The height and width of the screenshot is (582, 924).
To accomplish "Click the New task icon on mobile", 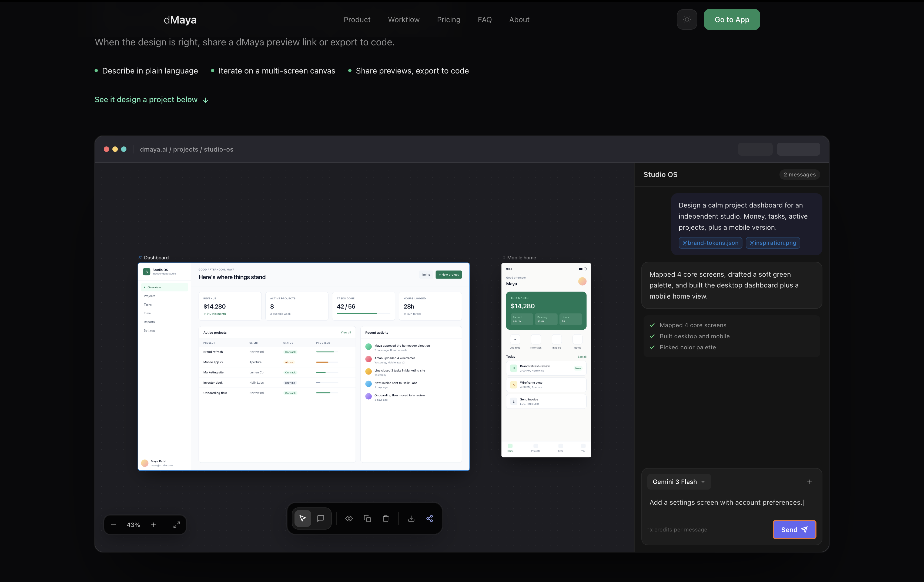I will [x=536, y=340].
